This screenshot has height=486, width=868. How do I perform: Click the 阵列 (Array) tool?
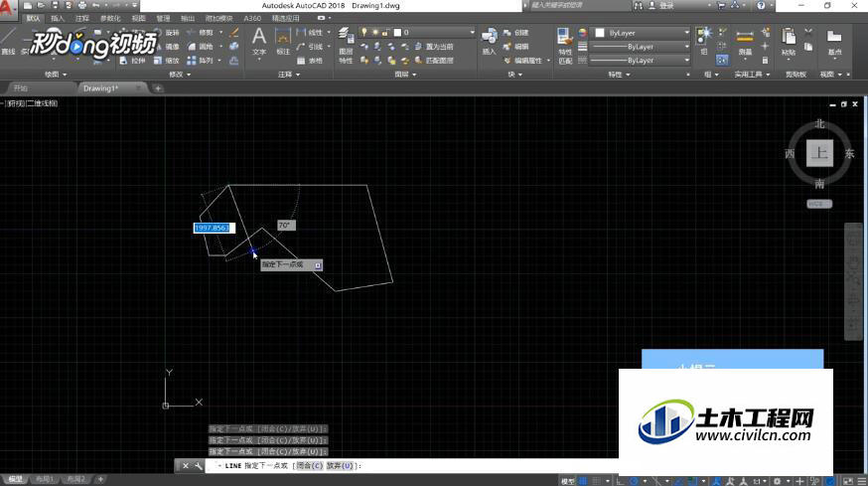[x=201, y=61]
